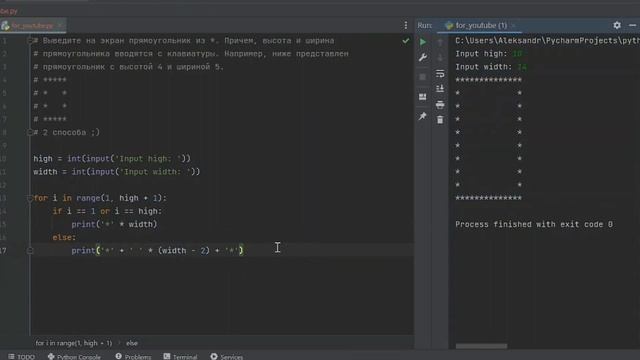Place cursor on 'width = int(input' line
This screenshot has height=360, width=640.
(x=117, y=171)
